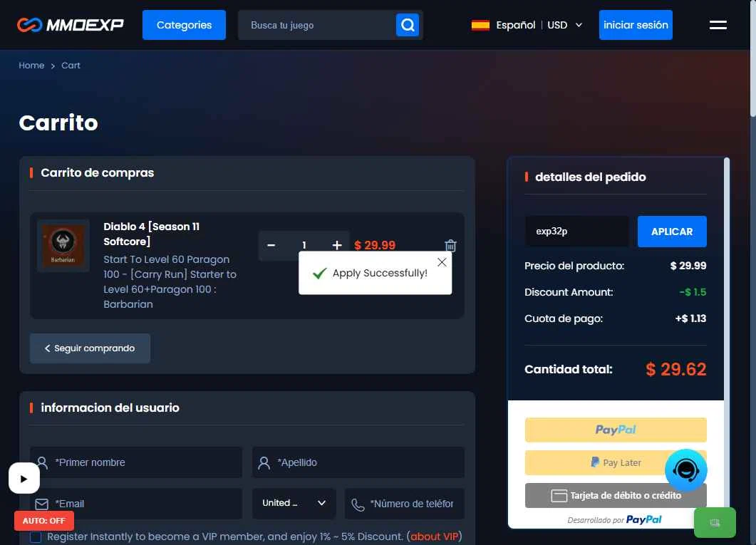The width and height of the screenshot is (756, 545).
Task: Click the Spanish flag icon
Action: tap(480, 25)
